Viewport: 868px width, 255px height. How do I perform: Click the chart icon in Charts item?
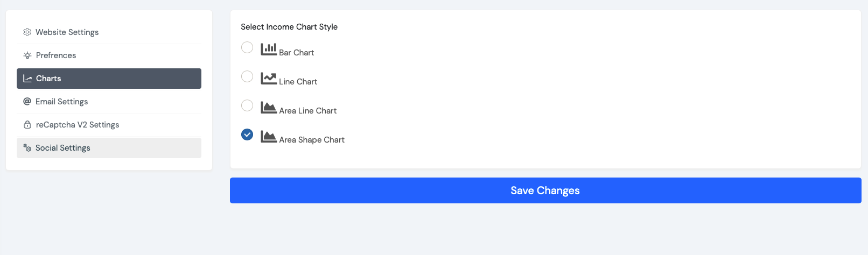pos(27,79)
